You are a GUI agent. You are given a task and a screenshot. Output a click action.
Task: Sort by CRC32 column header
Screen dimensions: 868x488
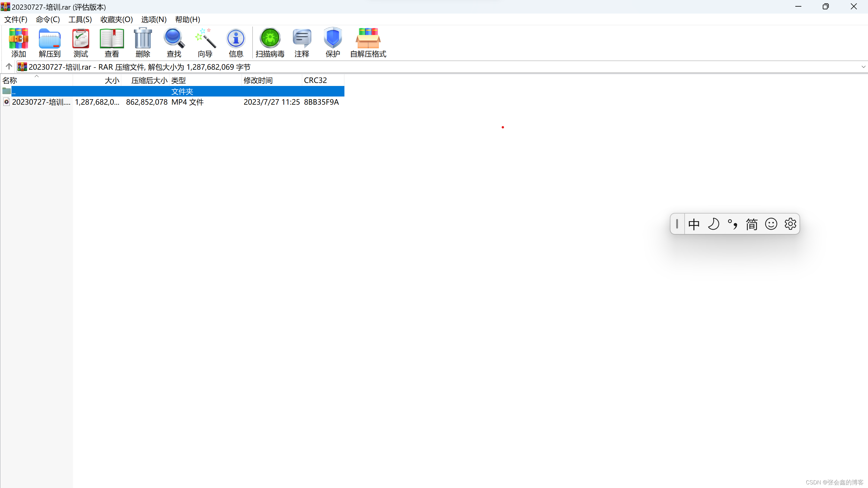[x=323, y=80]
